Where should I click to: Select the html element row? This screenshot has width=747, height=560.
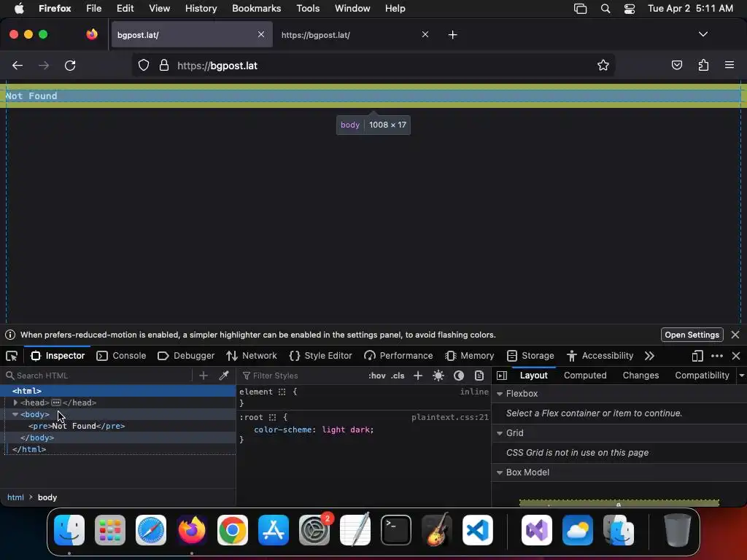pyautogui.click(x=117, y=391)
